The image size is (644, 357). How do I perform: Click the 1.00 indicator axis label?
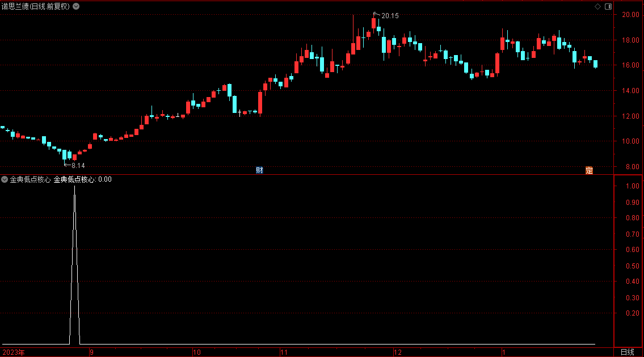[x=633, y=186]
